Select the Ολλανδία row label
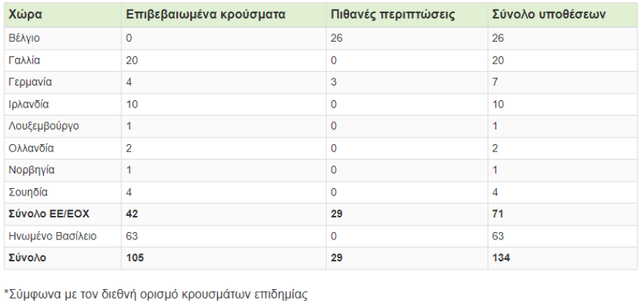Screen dimensions: 644x303 coord(30,148)
